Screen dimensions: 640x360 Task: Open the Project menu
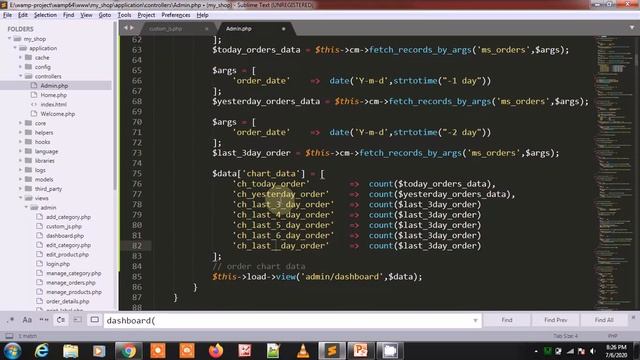[x=146, y=15]
